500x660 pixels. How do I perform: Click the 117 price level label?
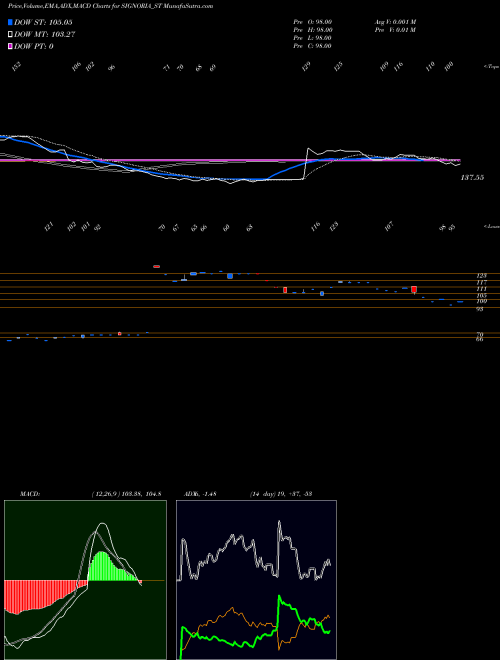(481, 282)
